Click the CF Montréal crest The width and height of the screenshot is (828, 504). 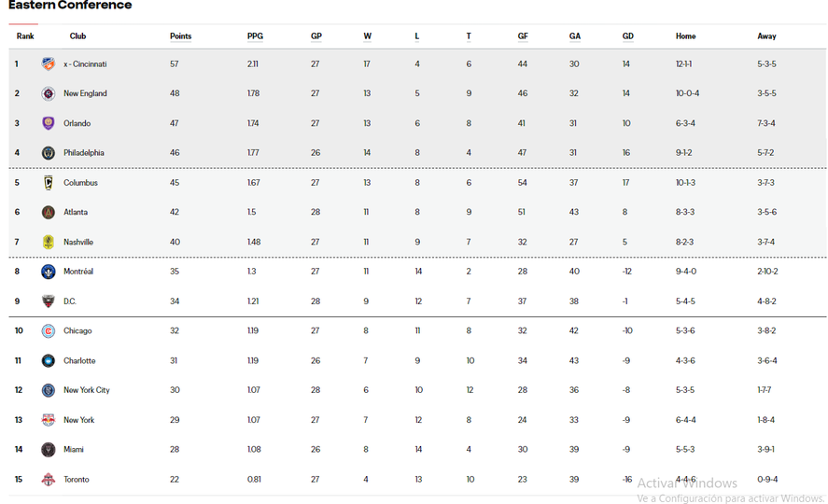click(x=49, y=272)
